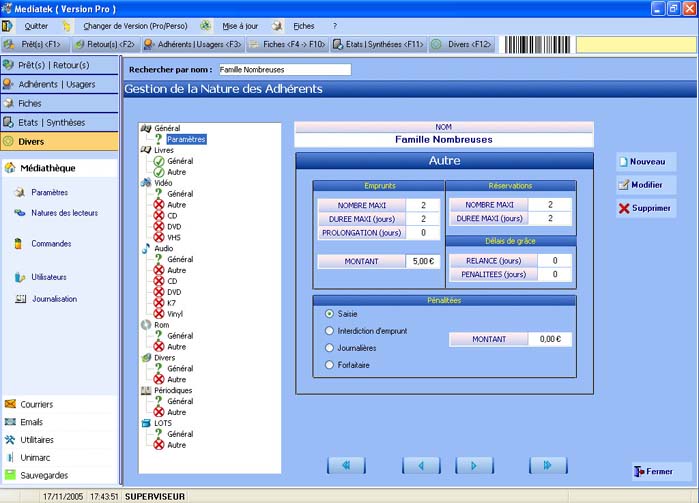699x503 pixels.
Task: Select the Forfaitaire penalty option
Action: [x=329, y=365]
